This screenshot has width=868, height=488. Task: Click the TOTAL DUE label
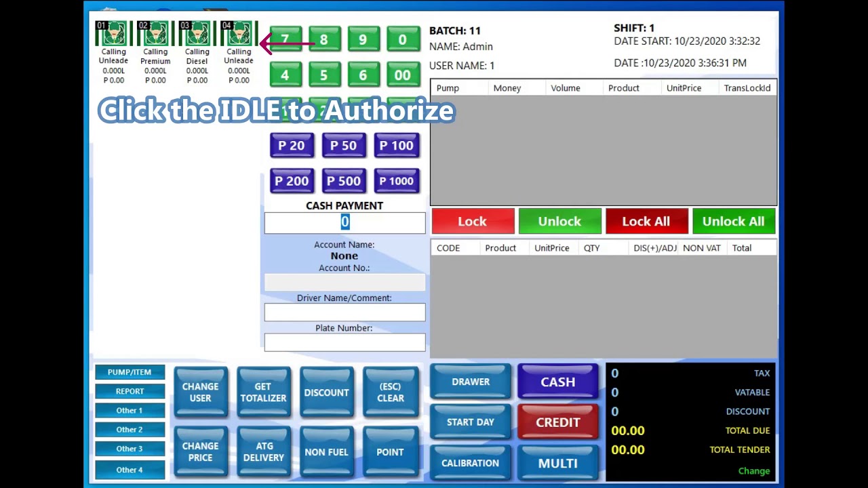pyautogui.click(x=748, y=430)
